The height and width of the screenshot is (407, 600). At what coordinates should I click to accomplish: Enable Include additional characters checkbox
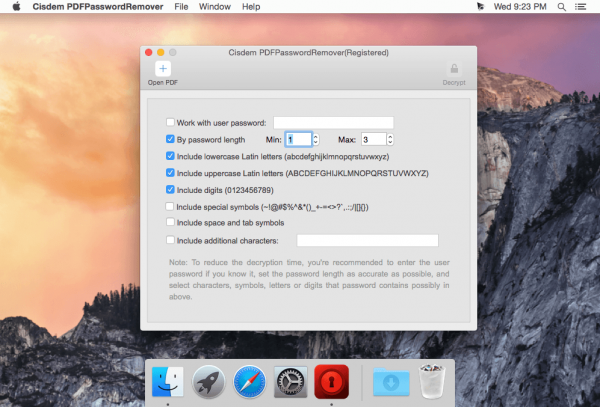(170, 240)
